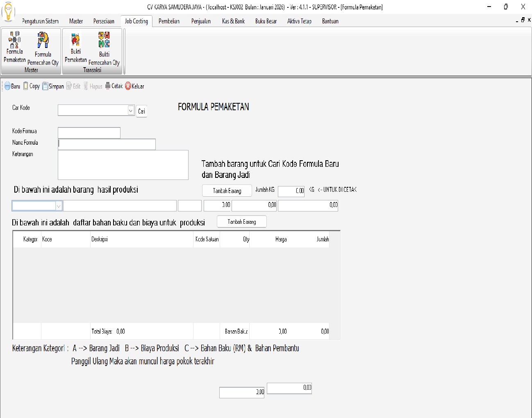Click Tambah Barang for hasil produksi
532x418 pixels.
pyautogui.click(x=227, y=191)
